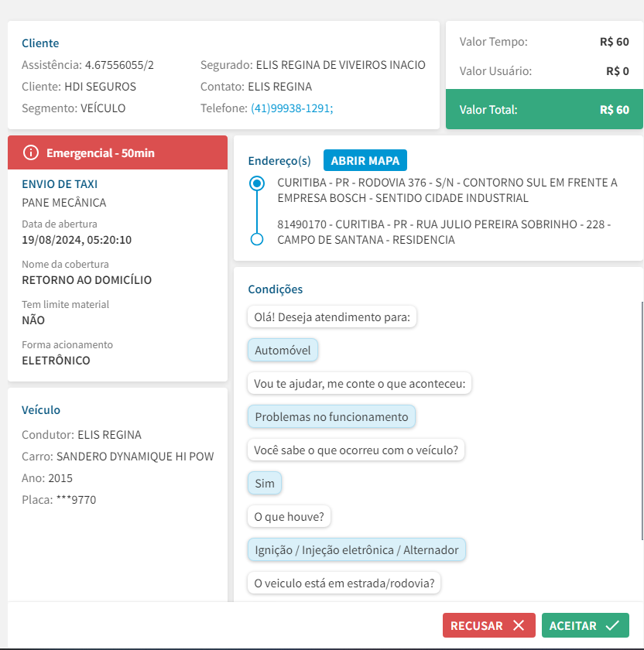
Task: Click the red Emergencial - 50min banner
Action: tap(118, 152)
